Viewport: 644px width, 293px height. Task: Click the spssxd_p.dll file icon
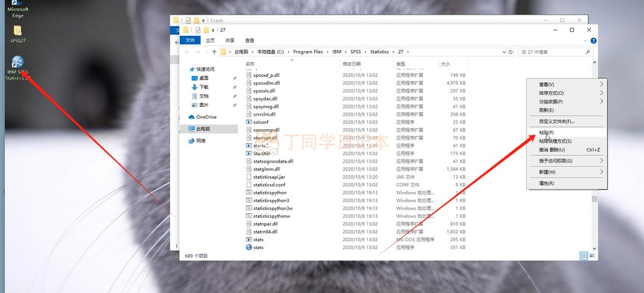tap(249, 76)
